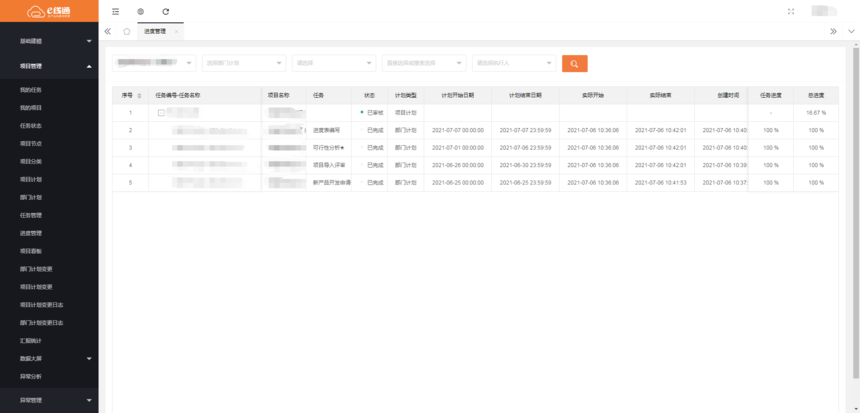Click the e线通 logo
This screenshot has width=860, height=413.
[49, 11]
